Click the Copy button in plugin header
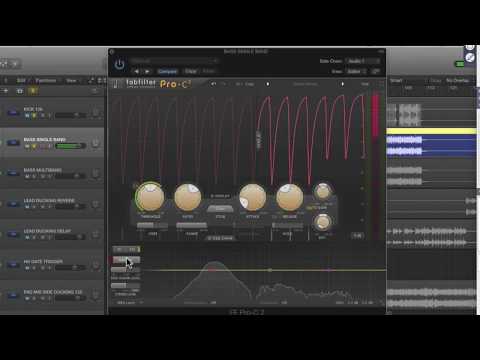Image resolution: width=480 pixels, height=360 pixels. click(x=190, y=71)
